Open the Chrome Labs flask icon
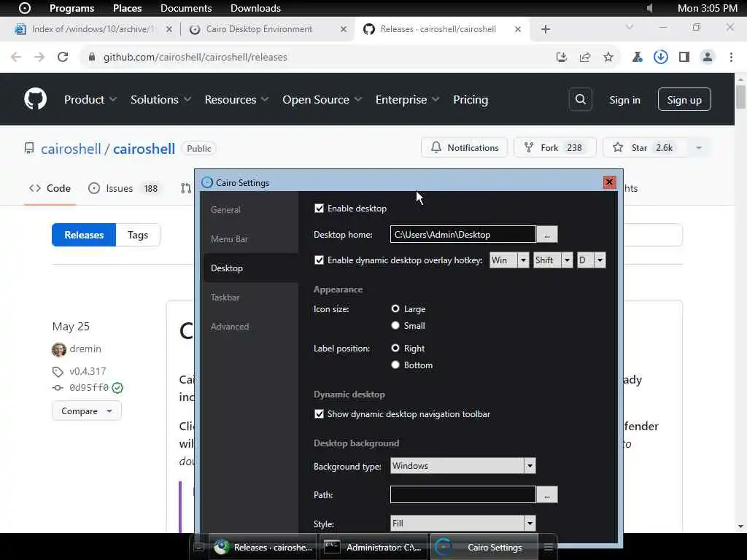 pos(637,57)
